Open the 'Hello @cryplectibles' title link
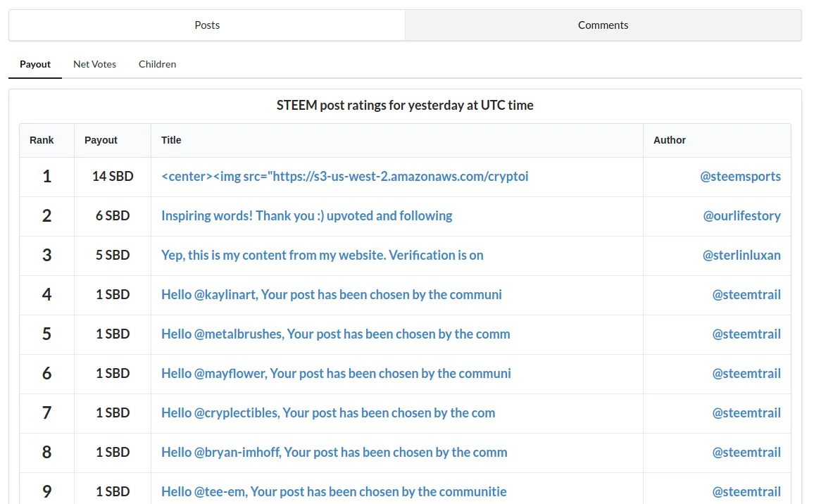 pyautogui.click(x=328, y=413)
